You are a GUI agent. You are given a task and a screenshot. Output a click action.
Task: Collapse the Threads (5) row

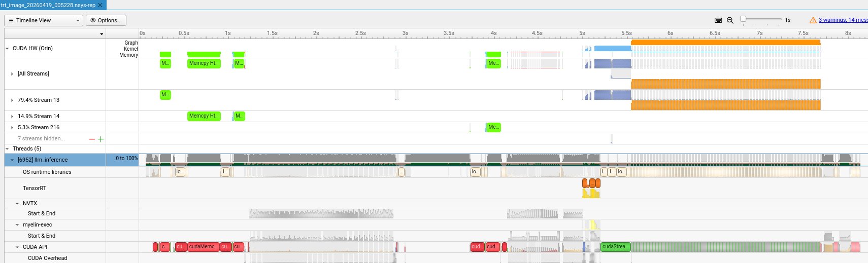7,149
